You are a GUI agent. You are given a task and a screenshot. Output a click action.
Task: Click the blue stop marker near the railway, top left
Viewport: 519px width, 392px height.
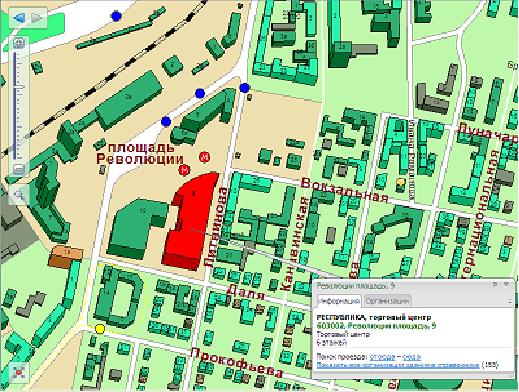pyautogui.click(x=116, y=16)
